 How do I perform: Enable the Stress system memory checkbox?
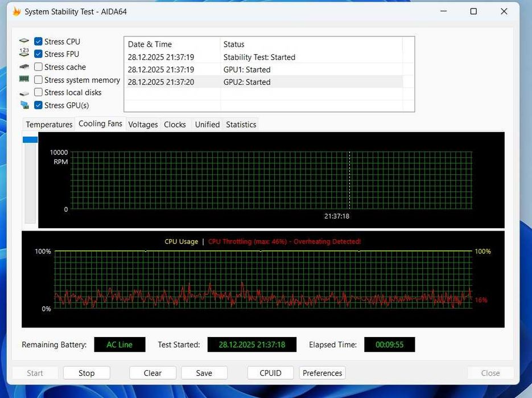pos(38,80)
